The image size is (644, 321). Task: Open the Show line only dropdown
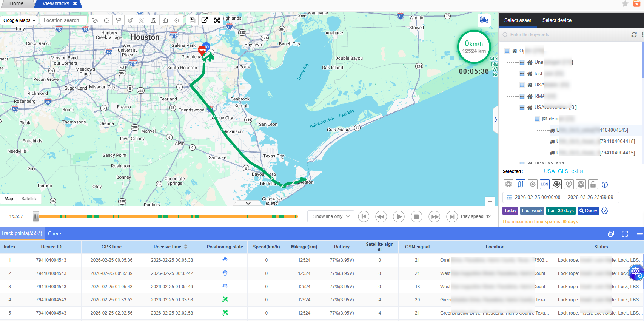tap(331, 216)
